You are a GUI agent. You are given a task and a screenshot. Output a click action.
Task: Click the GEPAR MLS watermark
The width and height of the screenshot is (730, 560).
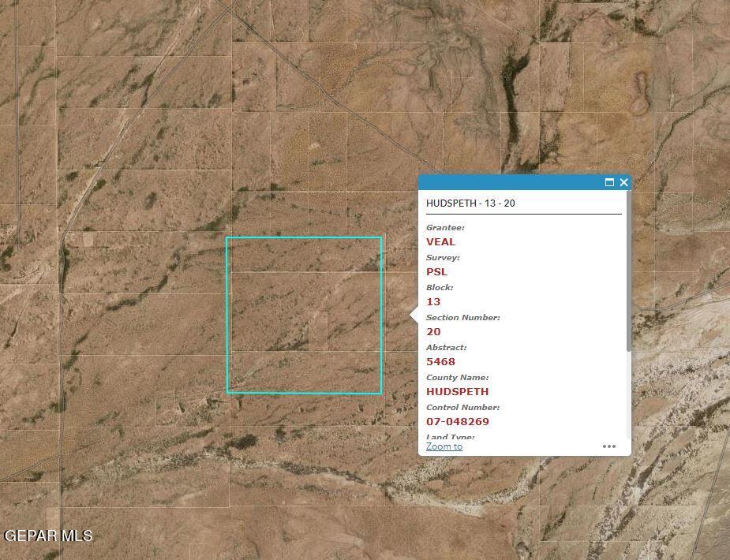pos(49,536)
